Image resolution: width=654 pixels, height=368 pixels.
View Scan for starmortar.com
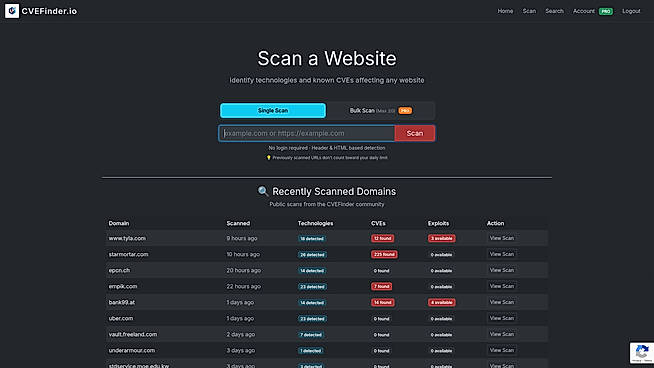click(501, 254)
